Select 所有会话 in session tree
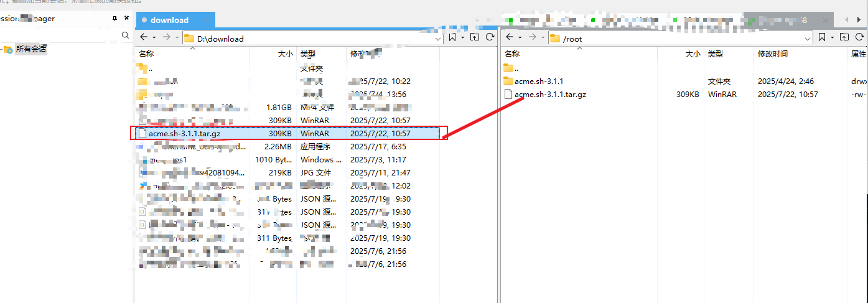The height and width of the screenshot is (303, 868). point(30,49)
